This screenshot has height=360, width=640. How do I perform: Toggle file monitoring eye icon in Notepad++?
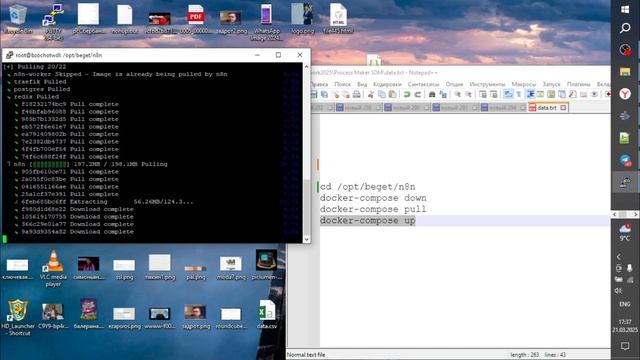coord(594,94)
